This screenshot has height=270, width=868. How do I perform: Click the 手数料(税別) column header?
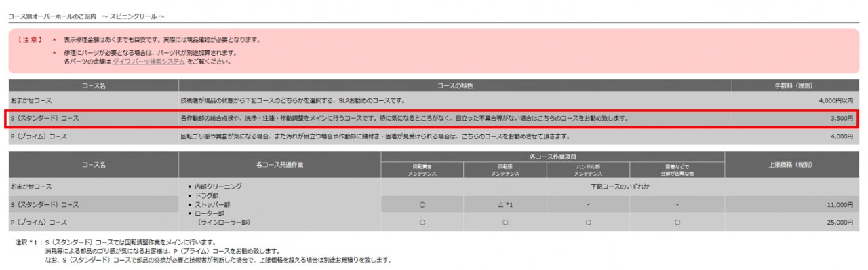[x=795, y=86]
